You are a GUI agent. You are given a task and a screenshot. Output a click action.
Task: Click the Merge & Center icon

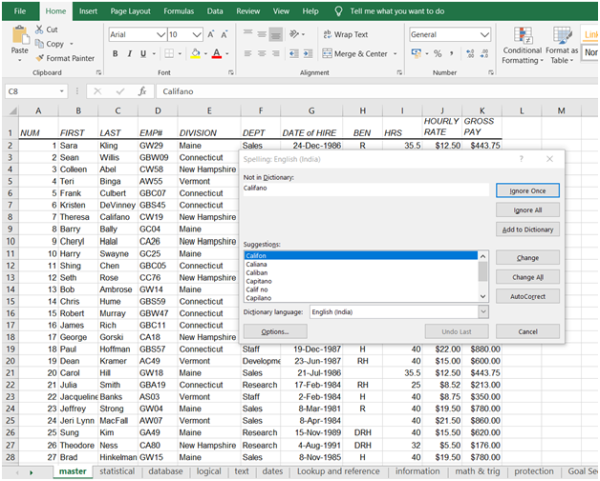pyautogui.click(x=327, y=54)
